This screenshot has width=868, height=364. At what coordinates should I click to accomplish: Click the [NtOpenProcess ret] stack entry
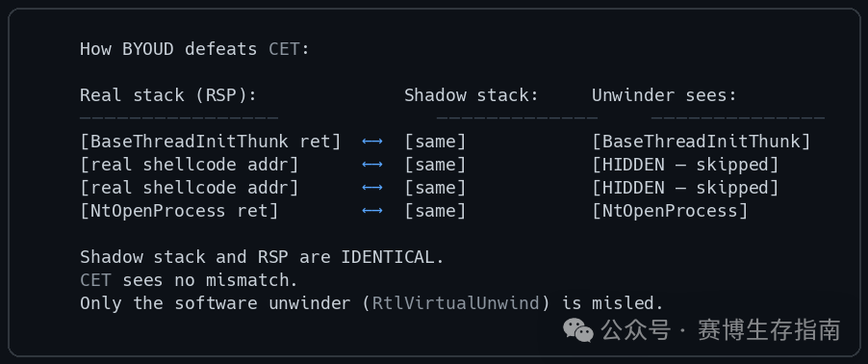(179, 211)
